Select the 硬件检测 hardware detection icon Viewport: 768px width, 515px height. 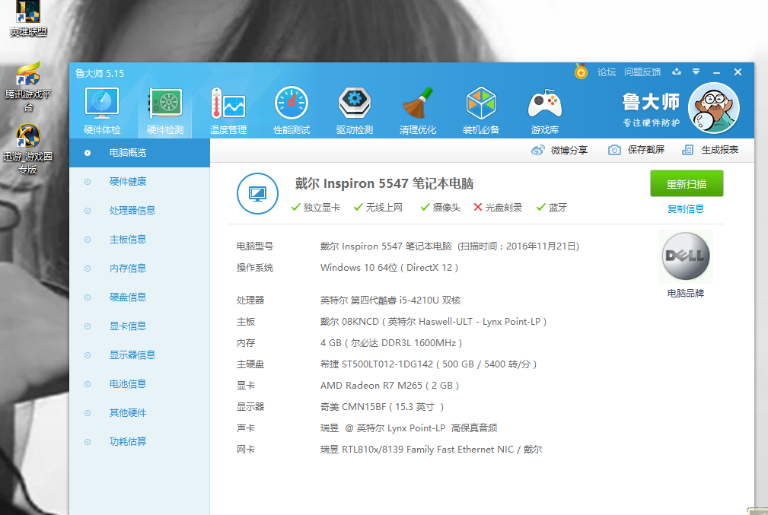[x=165, y=111]
